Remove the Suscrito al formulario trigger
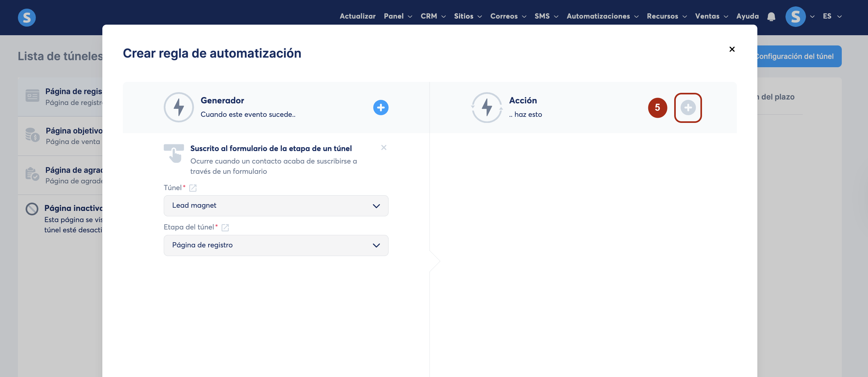Screen dimensions: 868x377 383,147
